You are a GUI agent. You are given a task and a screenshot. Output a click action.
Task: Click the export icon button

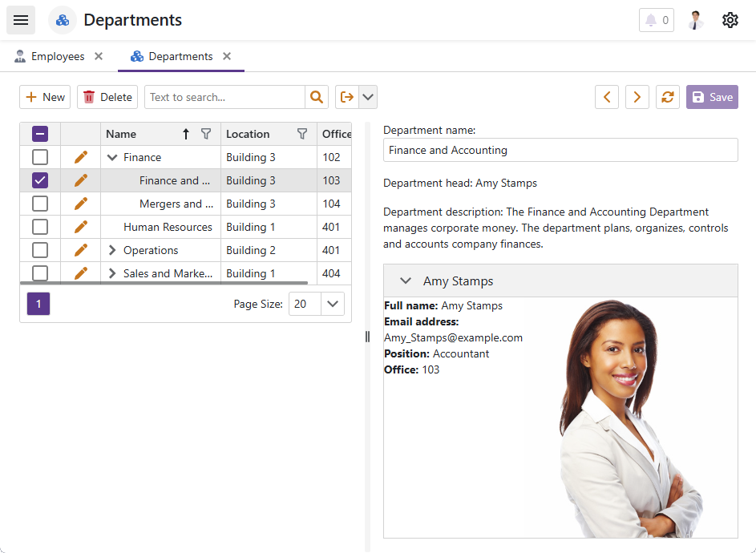point(346,97)
